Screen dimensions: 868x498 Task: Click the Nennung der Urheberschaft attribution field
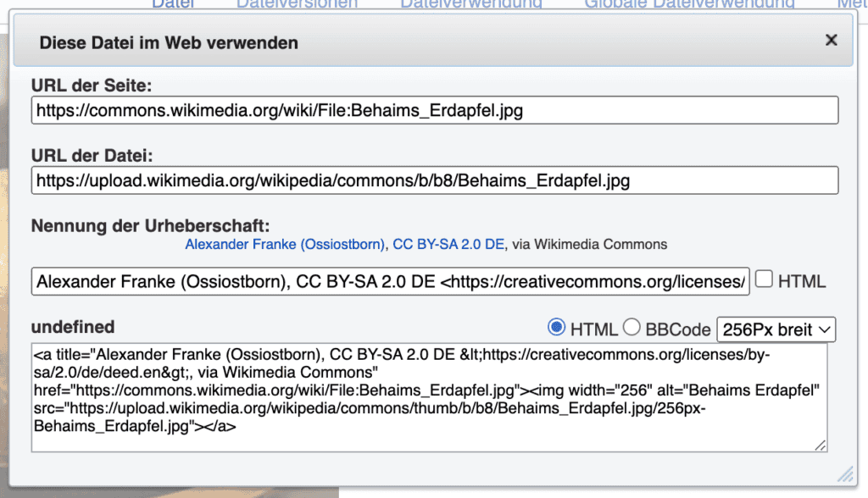tap(390, 280)
